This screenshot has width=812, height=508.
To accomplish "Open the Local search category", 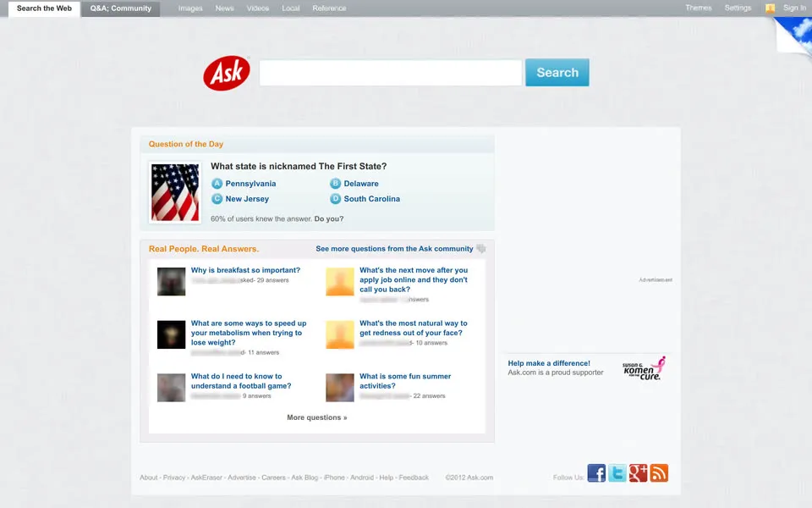I will tap(290, 8).
